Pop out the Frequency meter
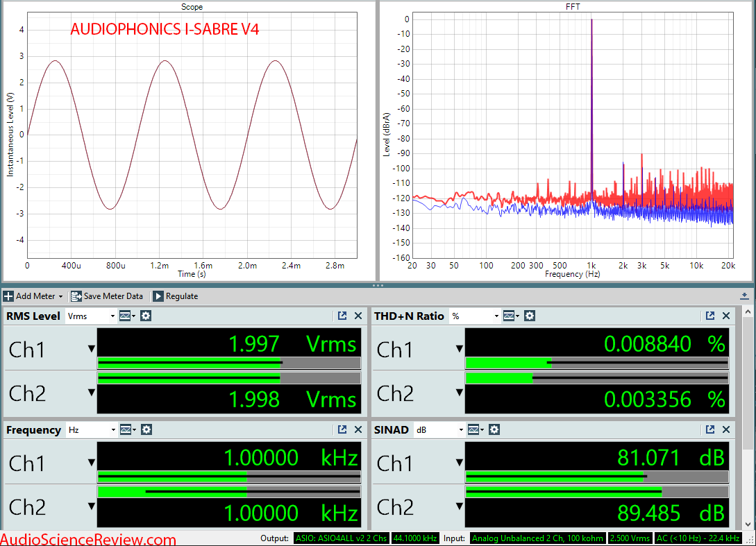 [342, 429]
